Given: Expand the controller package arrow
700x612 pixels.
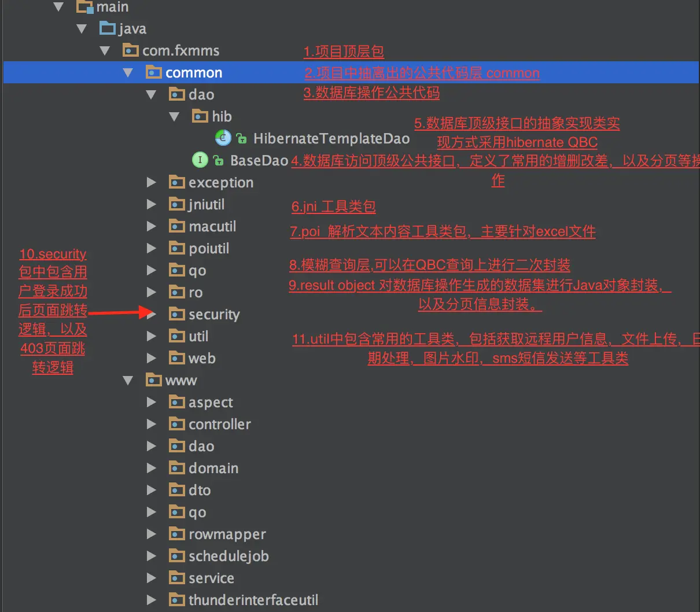Looking at the screenshot, I should click(152, 424).
